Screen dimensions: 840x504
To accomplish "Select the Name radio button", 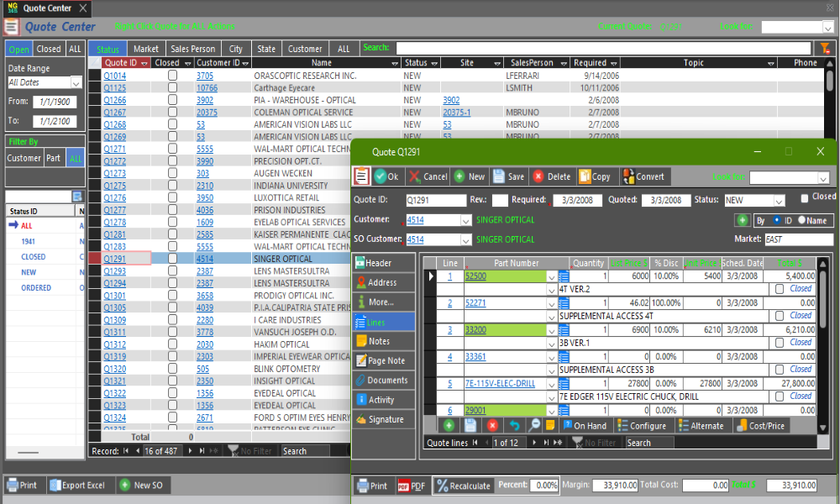I will coord(801,220).
